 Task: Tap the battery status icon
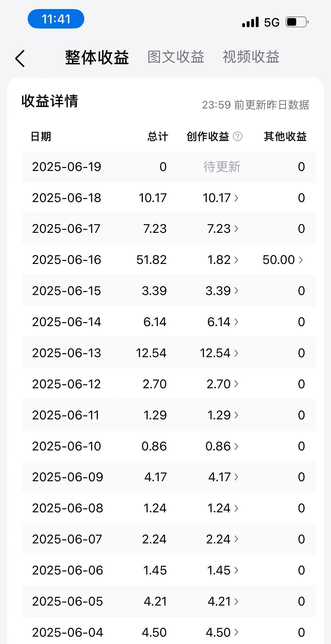pyautogui.click(x=297, y=22)
